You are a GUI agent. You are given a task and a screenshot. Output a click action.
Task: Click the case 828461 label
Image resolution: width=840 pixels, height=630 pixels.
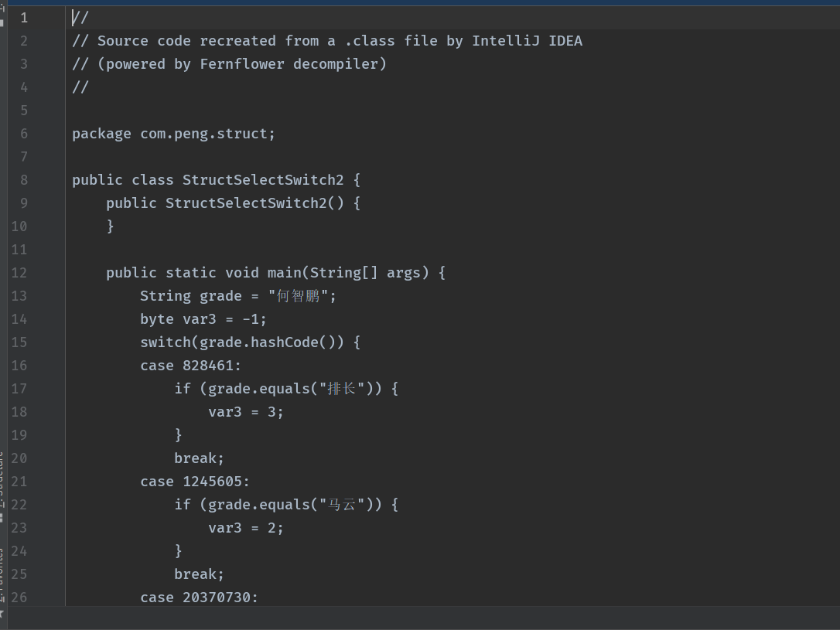pyautogui.click(x=190, y=365)
